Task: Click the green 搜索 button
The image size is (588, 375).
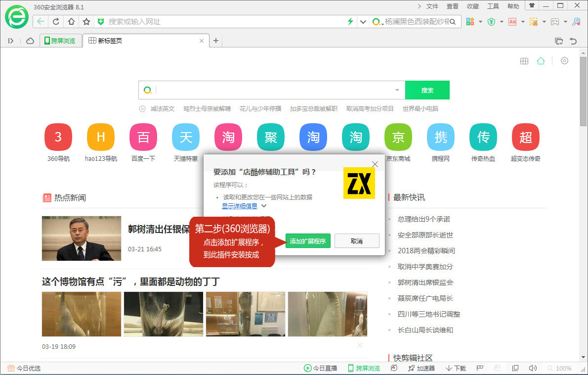Action: (427, 90)
